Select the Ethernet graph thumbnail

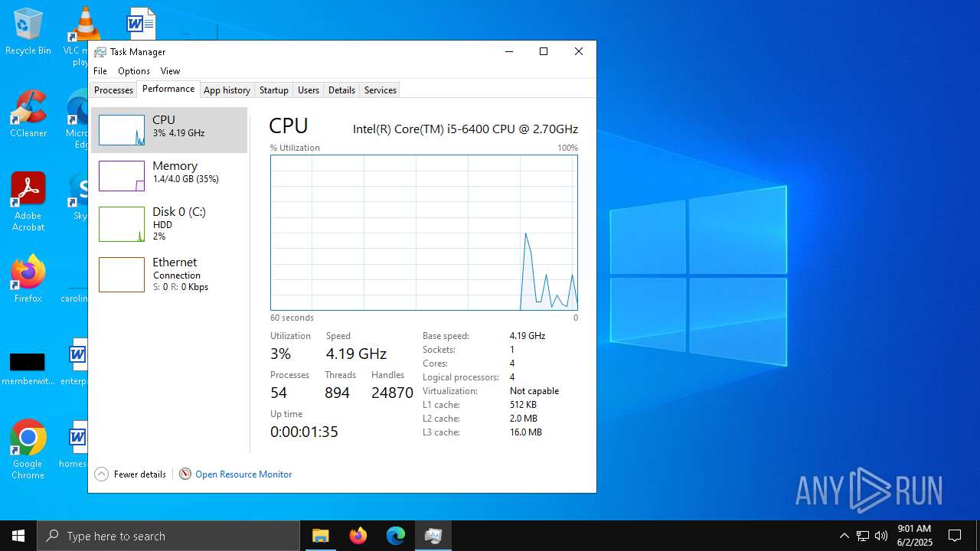pos(122,275)
